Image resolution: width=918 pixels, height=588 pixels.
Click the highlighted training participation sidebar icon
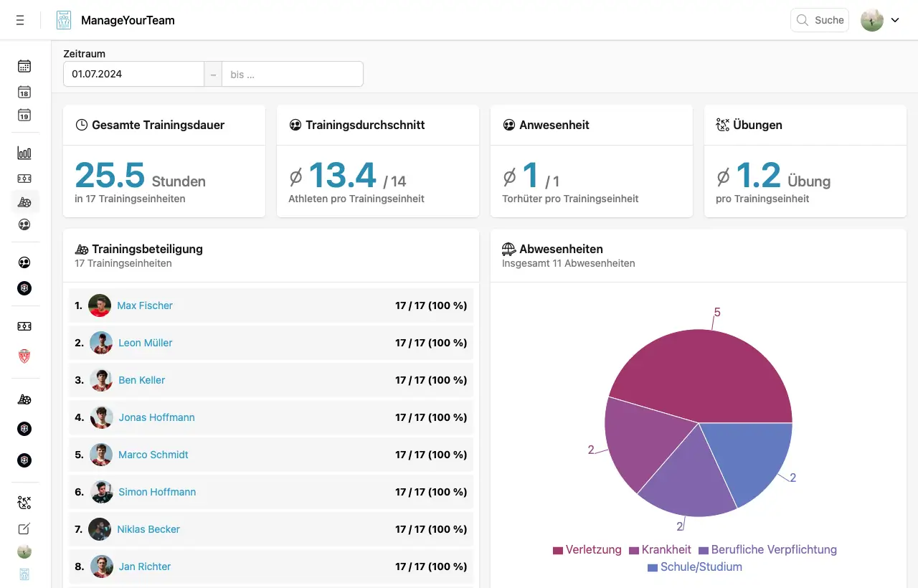pos(24,201)
